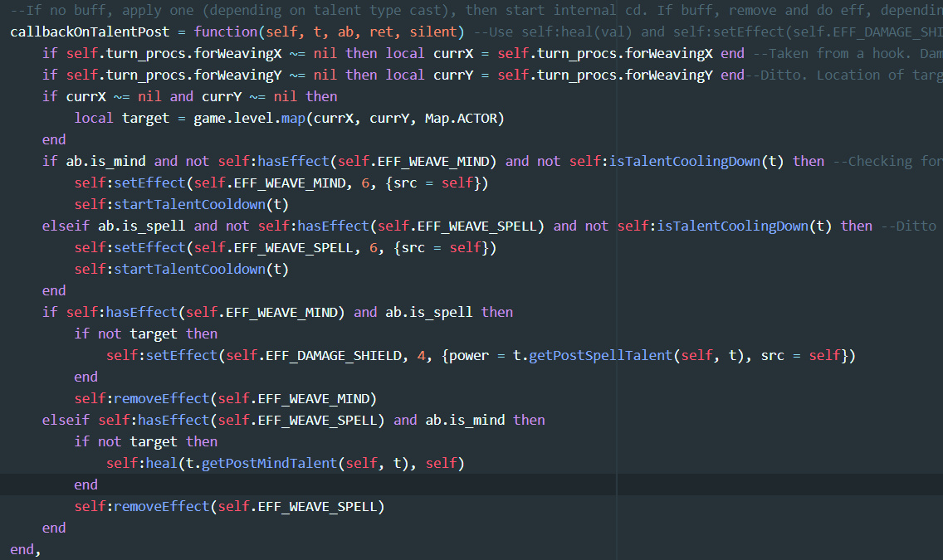943x560 pixels.
Task: Click 'removeEffect' on the EFF_WEAVE_SPELL line
Action: (x=162, y=507)
